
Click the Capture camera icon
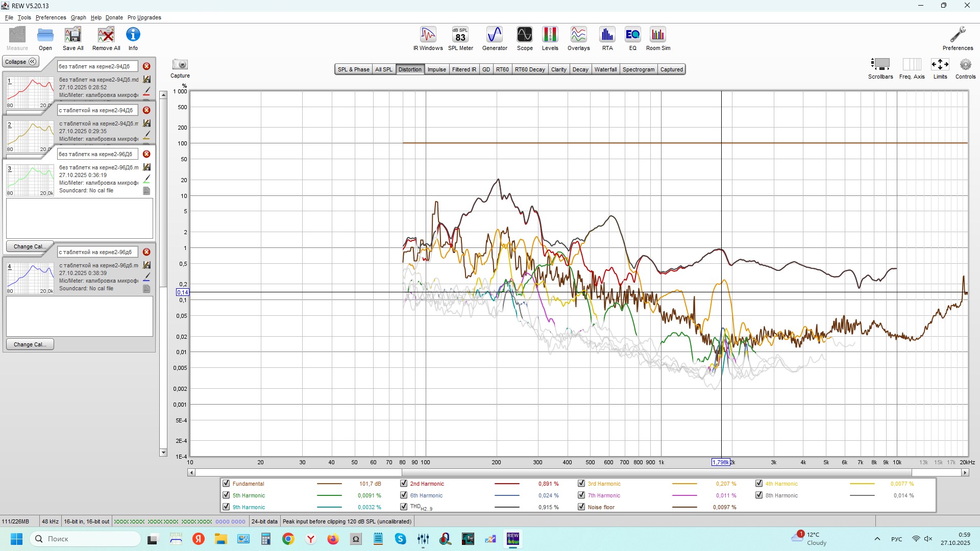coord(180,65)
